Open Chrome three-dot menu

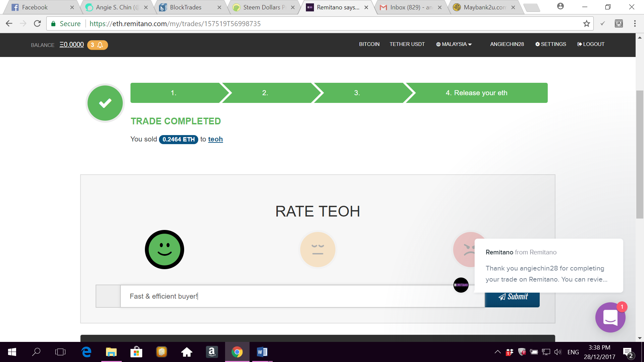pyautogui.click(x=635, y=23)
